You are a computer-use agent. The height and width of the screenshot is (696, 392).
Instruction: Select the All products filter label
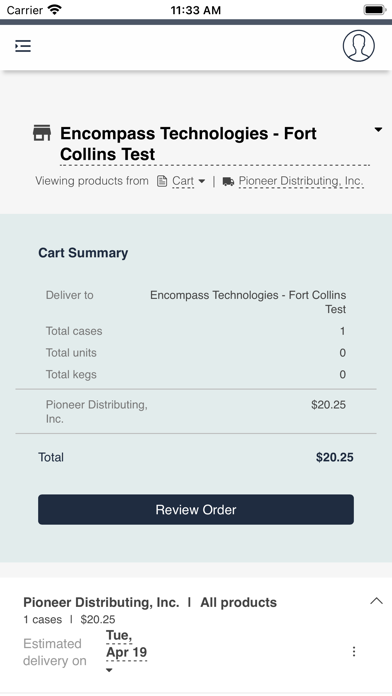click(x=238, y=602)
